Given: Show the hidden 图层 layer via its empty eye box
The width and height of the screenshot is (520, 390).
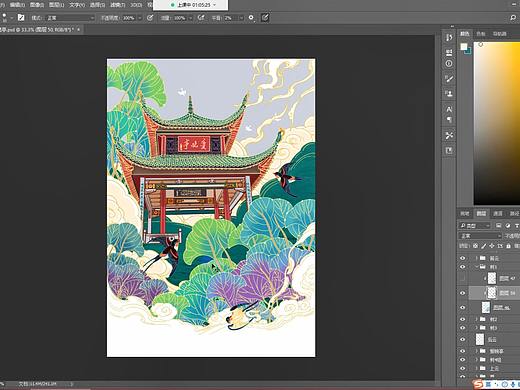Looking at the screenshot, I should (x=463, y=278).
